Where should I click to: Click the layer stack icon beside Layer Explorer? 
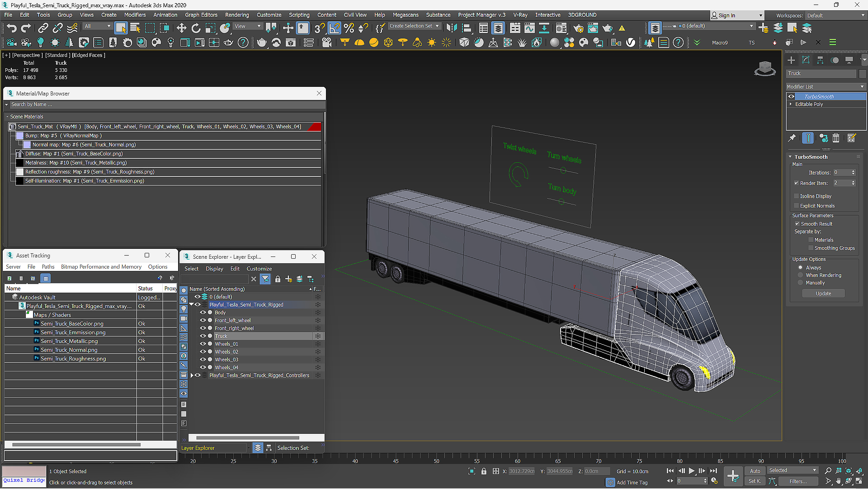[x=258, y=448]
